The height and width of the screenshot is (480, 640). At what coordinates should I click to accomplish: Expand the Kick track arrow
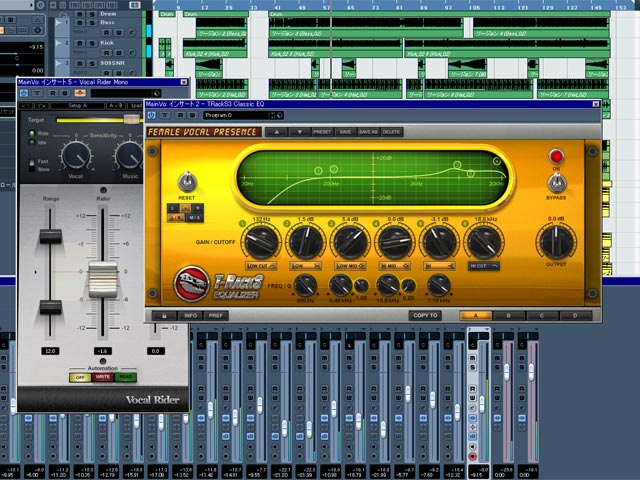click(60, 42)
